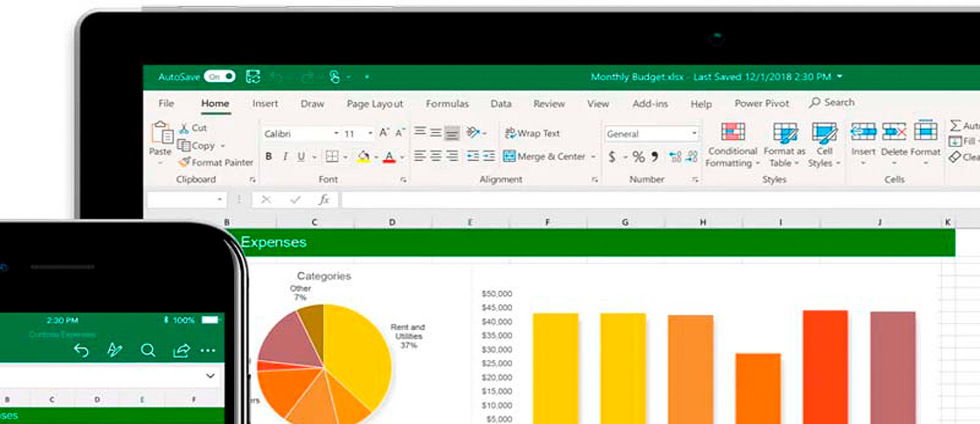Image resolution: width=980 pixels, height=424 pixels.
Task: Click the Copy button
Action: pyautogui.click(x=197, y=146)
